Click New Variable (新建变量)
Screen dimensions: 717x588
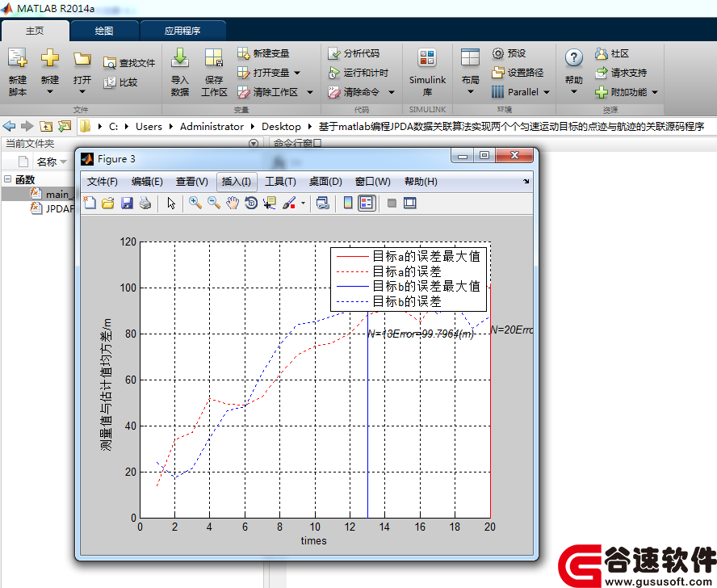(263, 53)
